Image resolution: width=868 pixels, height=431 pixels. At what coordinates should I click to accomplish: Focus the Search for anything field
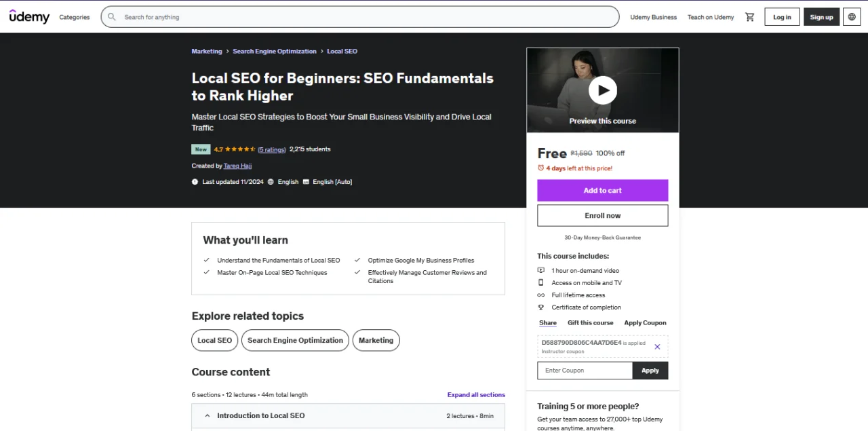[360, 17]
